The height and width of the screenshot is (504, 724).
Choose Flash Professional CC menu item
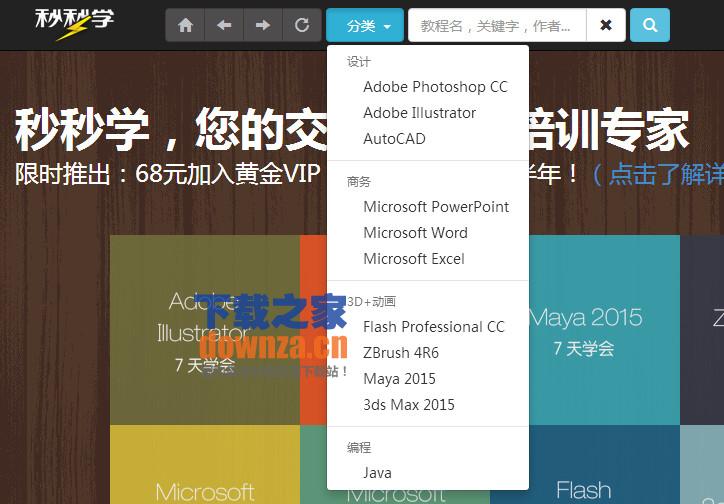tap(428, 327)
